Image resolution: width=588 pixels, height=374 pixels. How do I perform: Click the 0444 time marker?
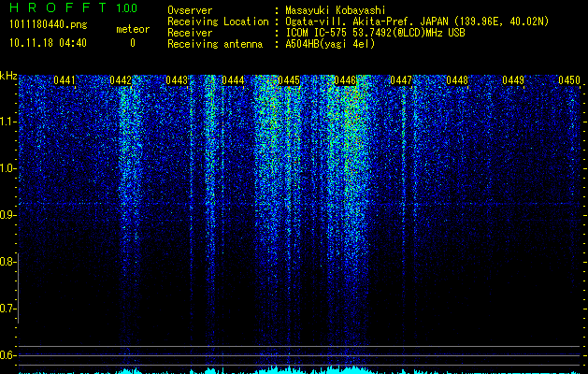[233, 80]
